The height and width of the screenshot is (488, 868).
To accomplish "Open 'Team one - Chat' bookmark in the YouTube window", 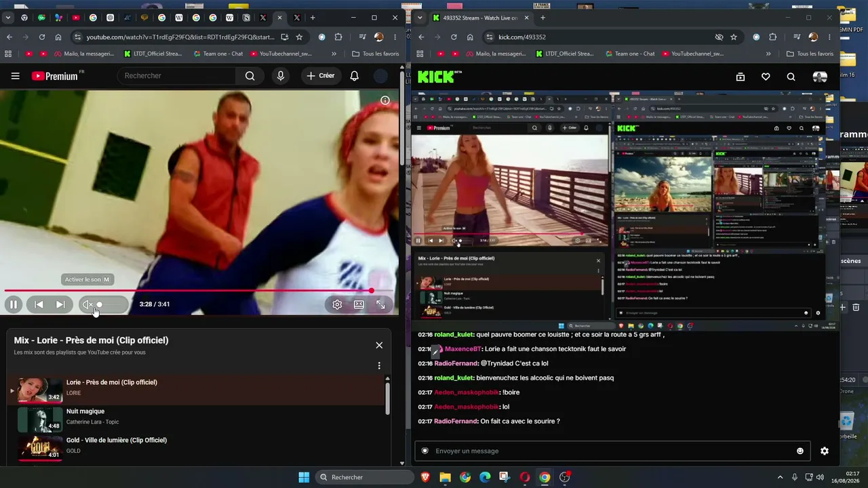I will pyautogui.click(x=218, y=54).
